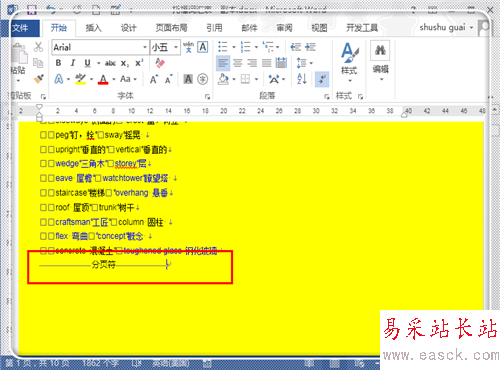Toggle Underline formatting
The height and width of the screenshot is (370, 500).
87,63
